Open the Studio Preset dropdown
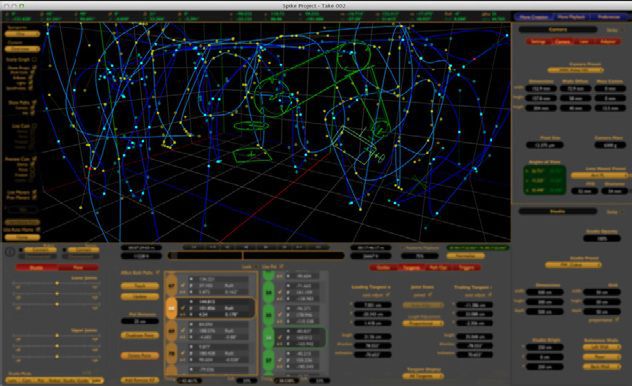The height and width of the screenshot is (386, 632). click(574, 265)
